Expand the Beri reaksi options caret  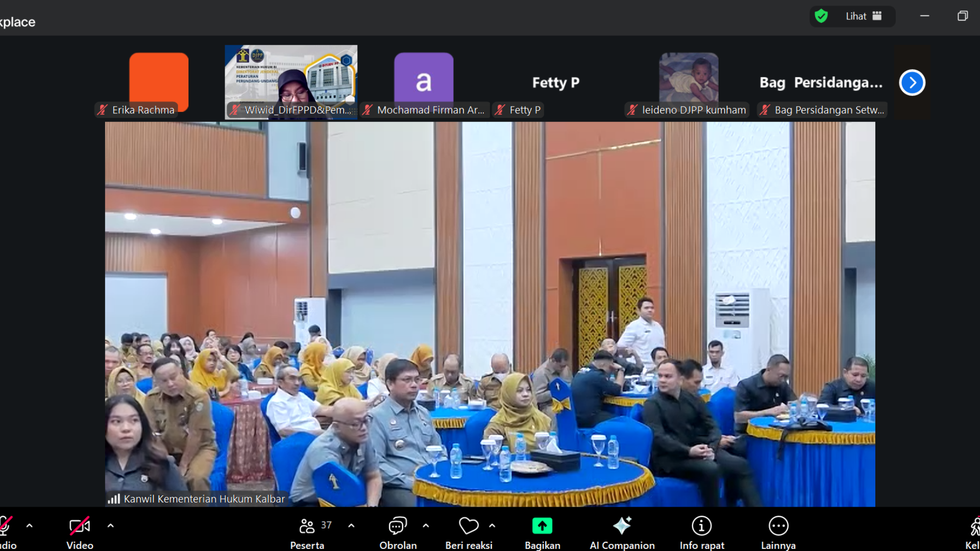(x=492, y=525)
